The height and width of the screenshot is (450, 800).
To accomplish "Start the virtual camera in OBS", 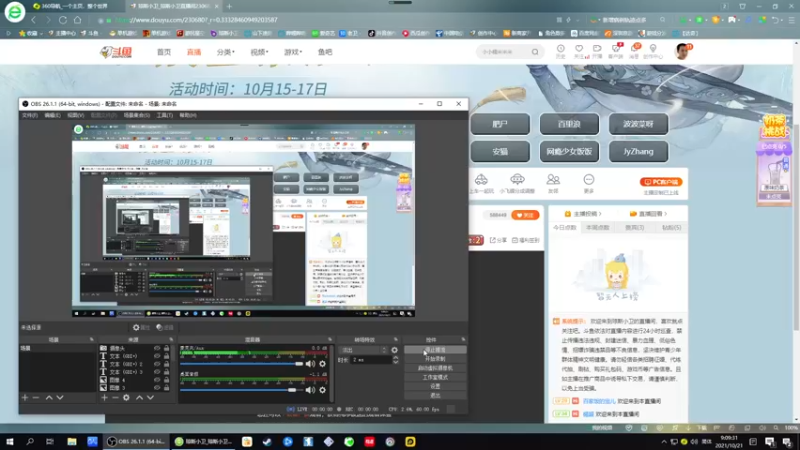I will coord(435,368).
